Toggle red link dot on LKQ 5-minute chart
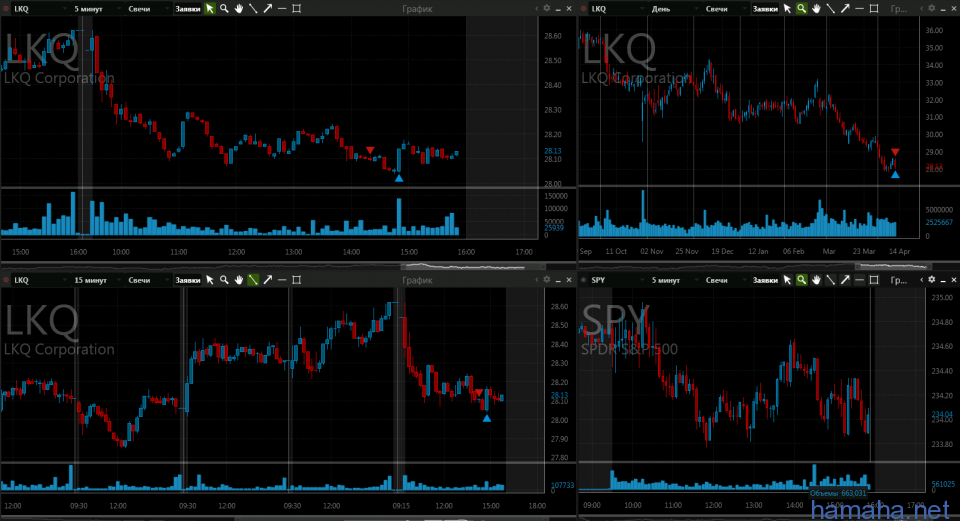Image resolution: width=960 pixels, height=521 pixels. pyautogui.click(x=6, y=9)
